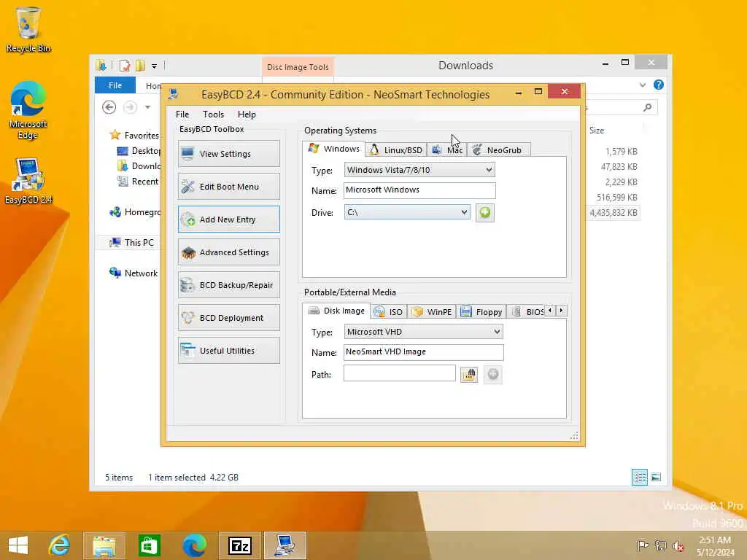Viewport: 747px width, 560px height.
Task: Select EasyBCD 2.4 desktop shortcut
Action: [x=28, y=182]
